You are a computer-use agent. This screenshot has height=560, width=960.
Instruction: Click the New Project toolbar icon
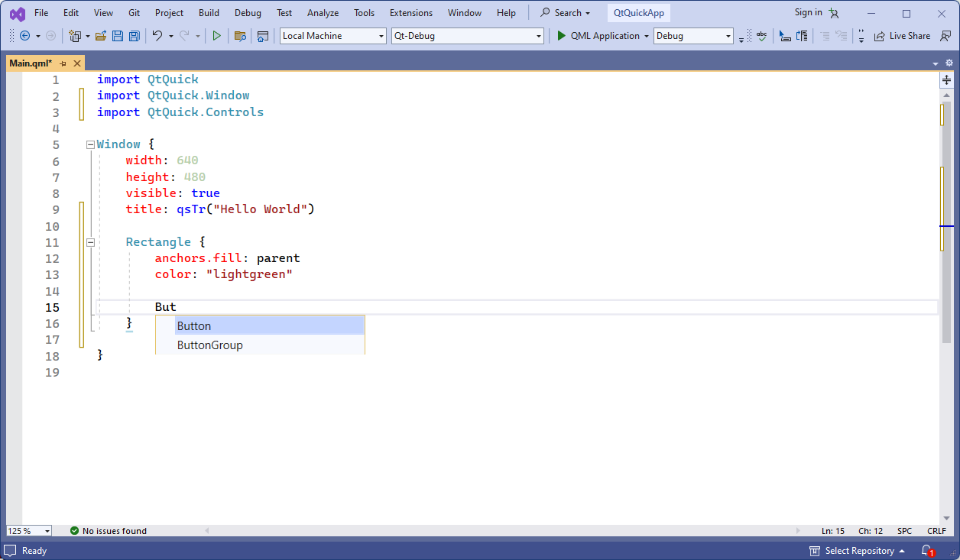coord(74,35)
